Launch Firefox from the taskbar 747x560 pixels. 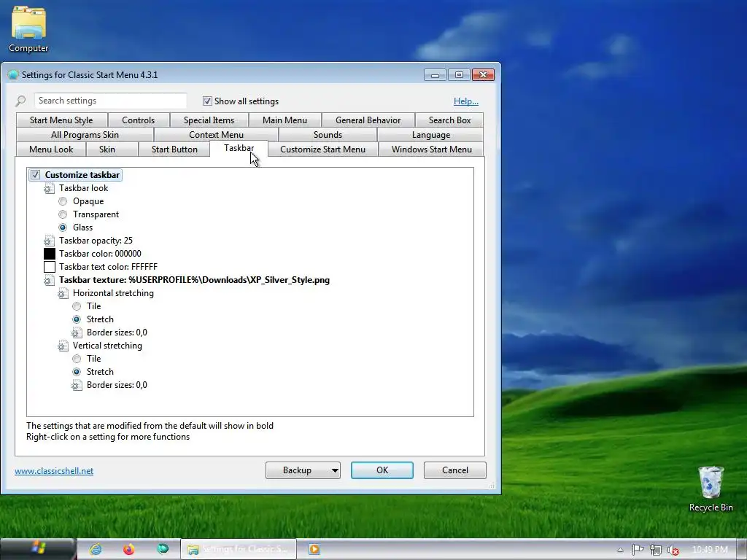click(128, 549)
